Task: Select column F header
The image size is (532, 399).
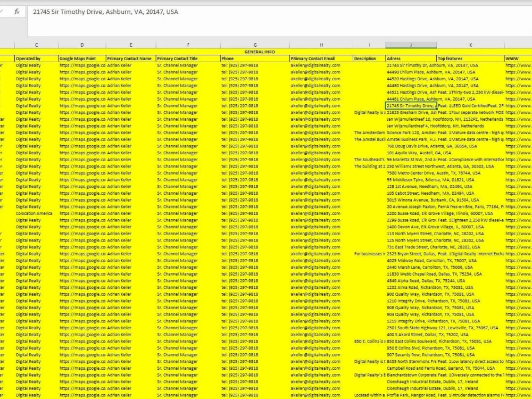Action: pyautogui.click(x=188, y=45)
